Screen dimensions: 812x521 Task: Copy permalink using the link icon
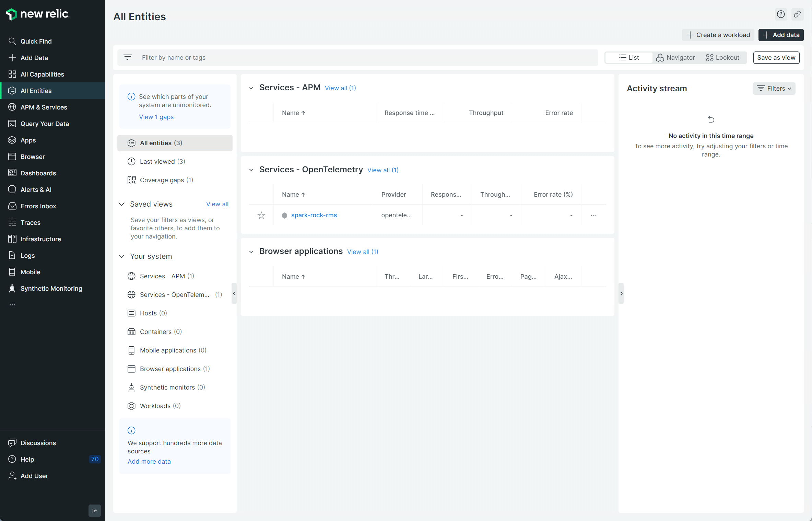[x=797, y=14]
